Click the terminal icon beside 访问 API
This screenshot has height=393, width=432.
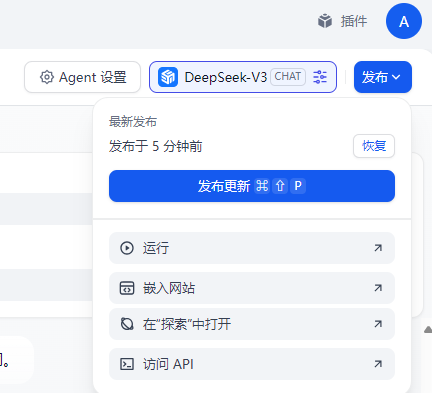pos(127,364)
